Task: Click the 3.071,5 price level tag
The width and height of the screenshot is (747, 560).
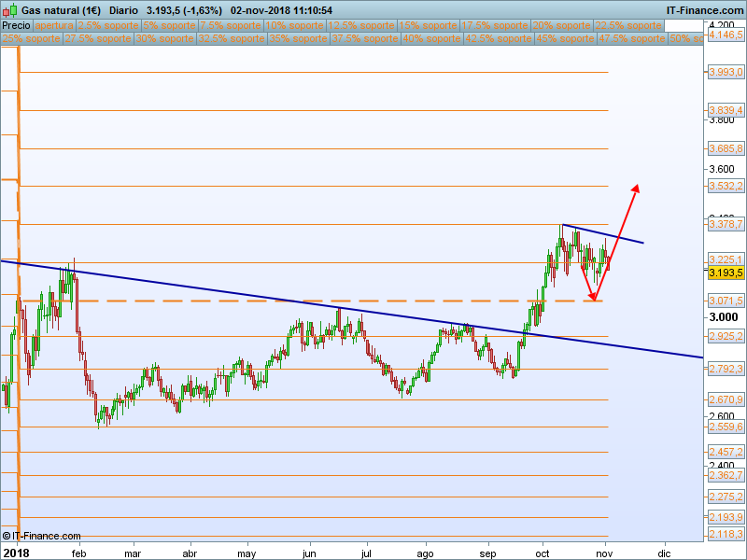Action: click(x=726, y=301)
